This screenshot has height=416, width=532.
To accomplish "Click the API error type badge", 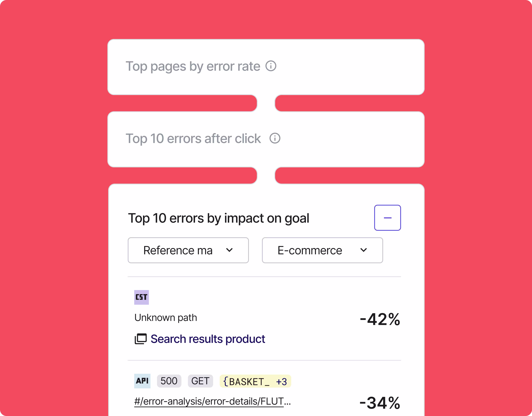I will 142,381.
